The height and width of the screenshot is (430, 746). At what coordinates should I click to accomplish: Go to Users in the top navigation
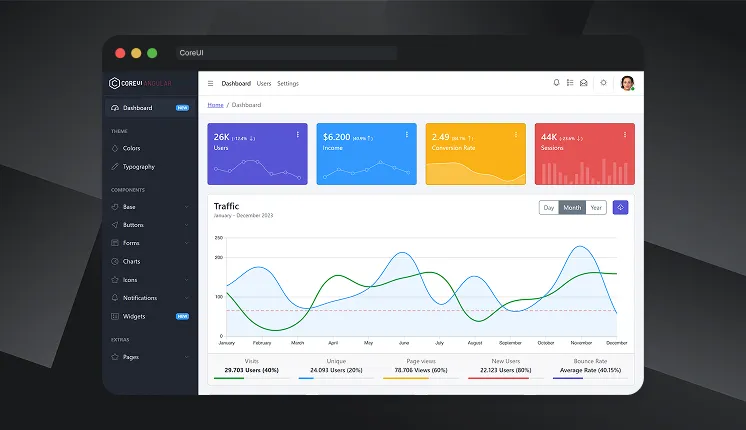[264, 83]
